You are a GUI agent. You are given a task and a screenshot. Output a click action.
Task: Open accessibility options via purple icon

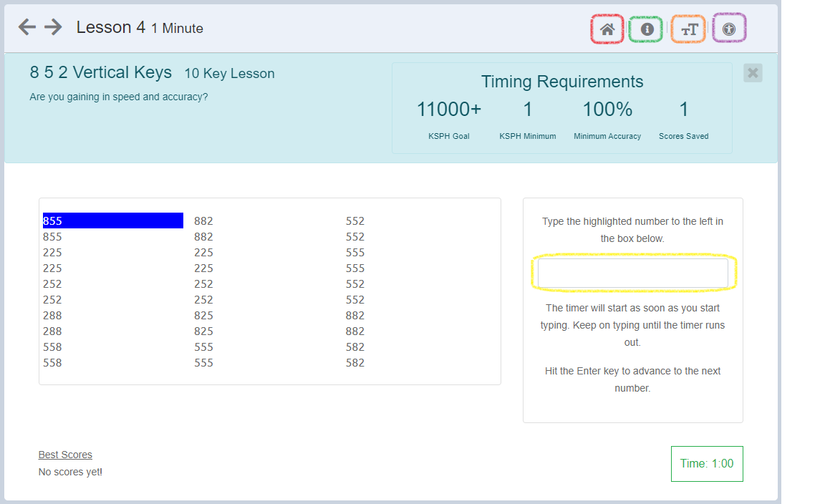(729, 29)
